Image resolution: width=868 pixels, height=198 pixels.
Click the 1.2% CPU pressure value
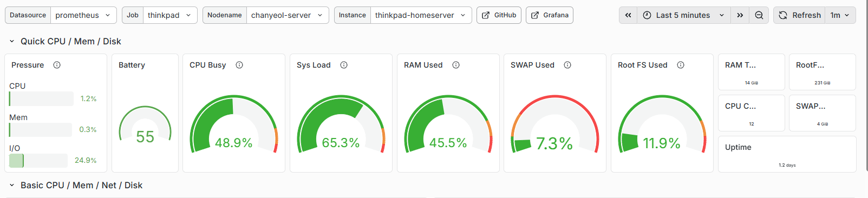pos(88,98)
